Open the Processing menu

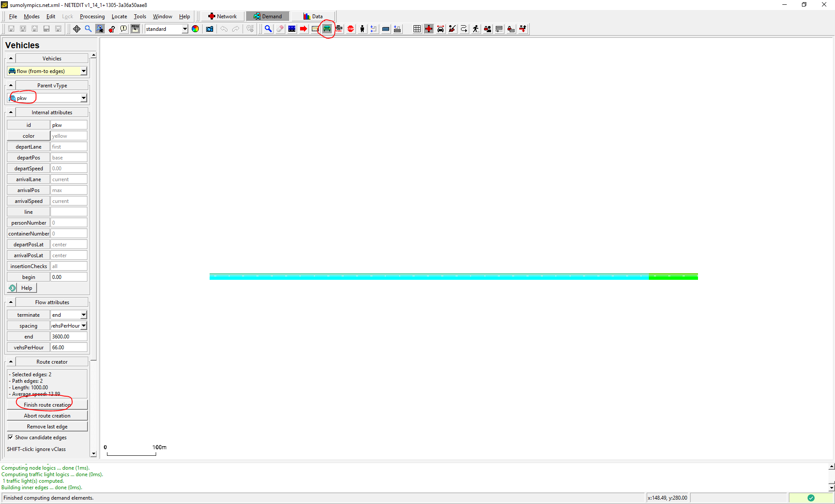92,17
